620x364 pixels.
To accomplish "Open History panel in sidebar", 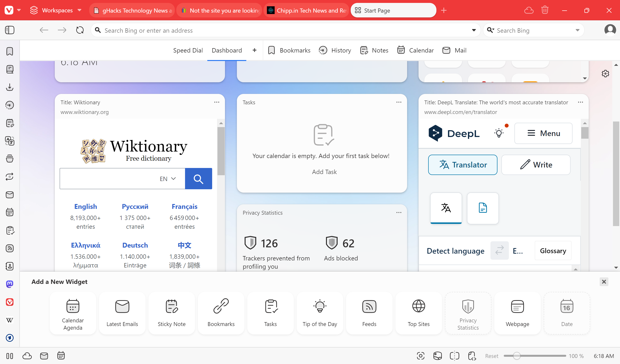I will click(10, 105).
